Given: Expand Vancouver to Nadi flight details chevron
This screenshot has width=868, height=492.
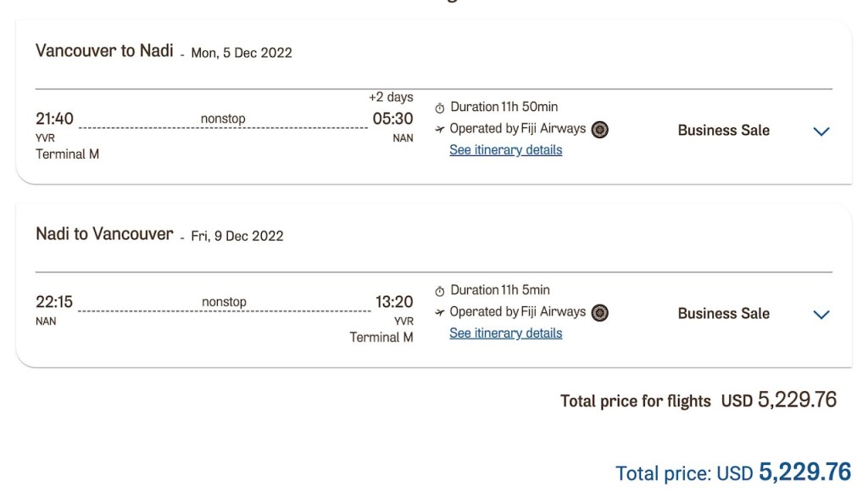Looking at the screenshot, I should (x=821, y=131).
